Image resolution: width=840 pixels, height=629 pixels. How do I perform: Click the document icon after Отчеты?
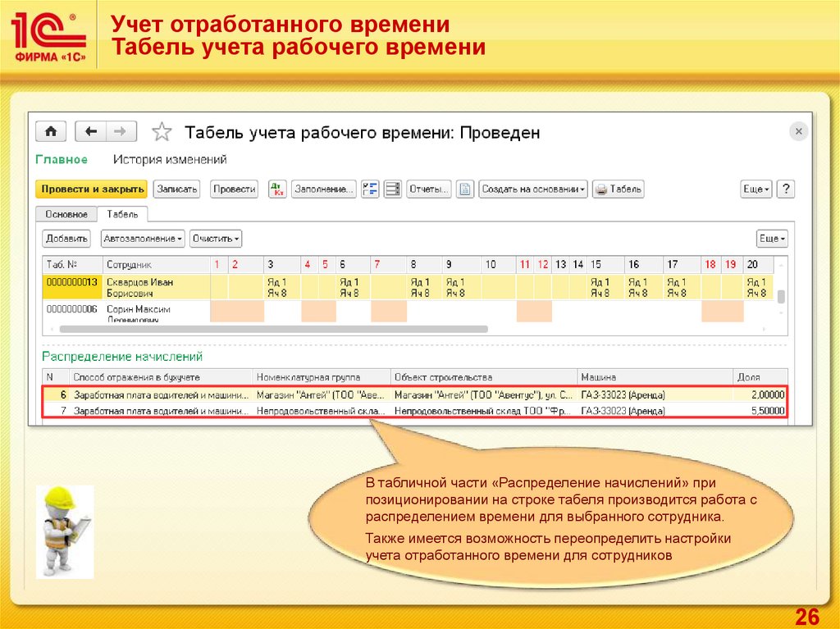(465, 189)
